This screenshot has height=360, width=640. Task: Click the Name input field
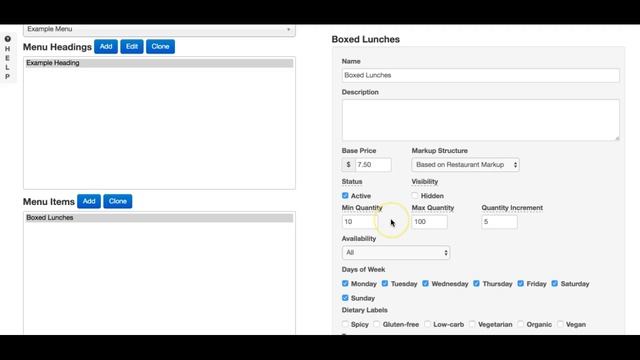tap(480, 76)
